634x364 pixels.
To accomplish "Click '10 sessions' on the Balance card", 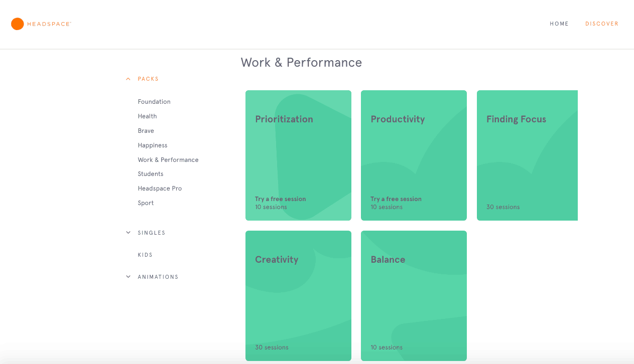I will pyautogui.click(x=387, y=347).
